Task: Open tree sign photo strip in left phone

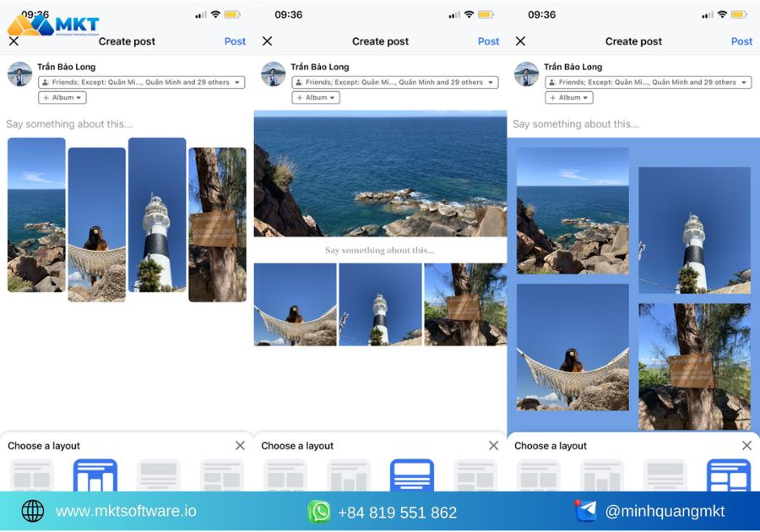Action: click(x=217, y=225)
